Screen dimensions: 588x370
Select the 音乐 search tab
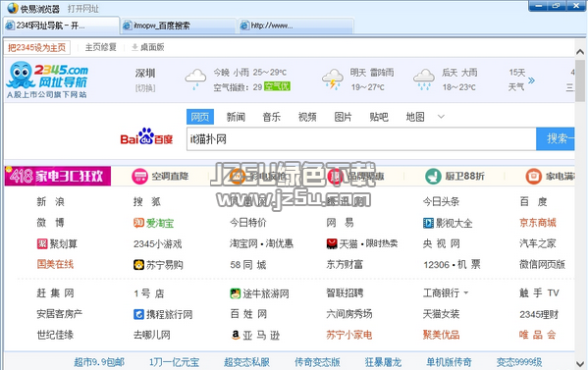coord(272,117)
